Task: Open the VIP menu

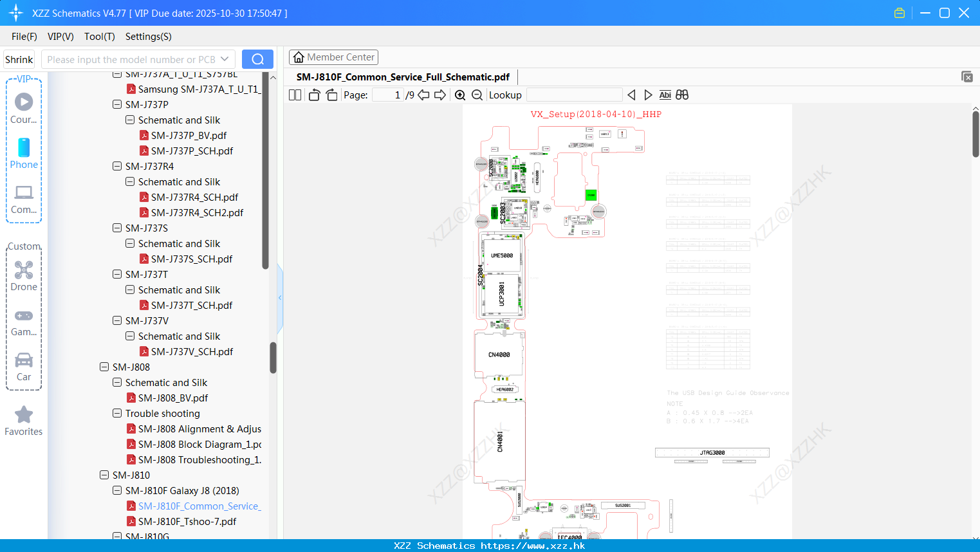Action: tap(60, 37)
